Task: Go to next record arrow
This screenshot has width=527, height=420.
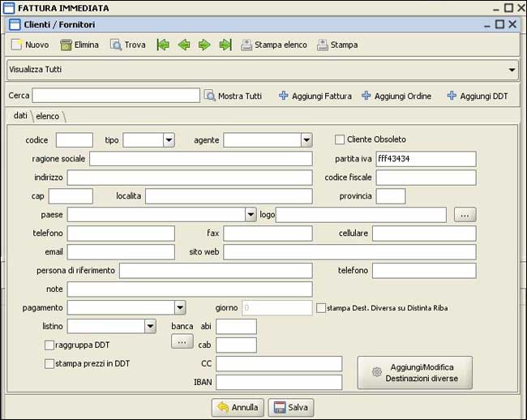Action: coord(204,45)
